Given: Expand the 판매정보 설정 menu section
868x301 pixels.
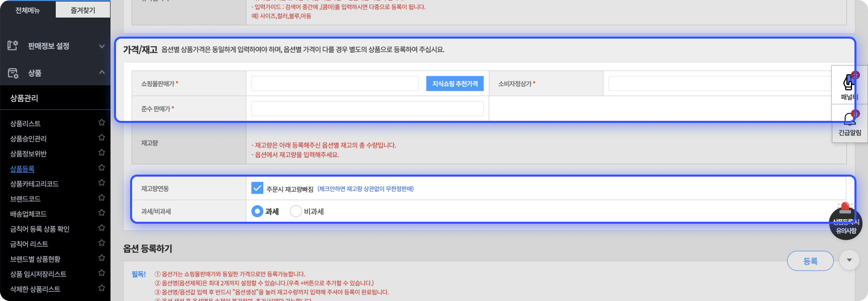Looking at the screenshot, I should click(102, 46).
